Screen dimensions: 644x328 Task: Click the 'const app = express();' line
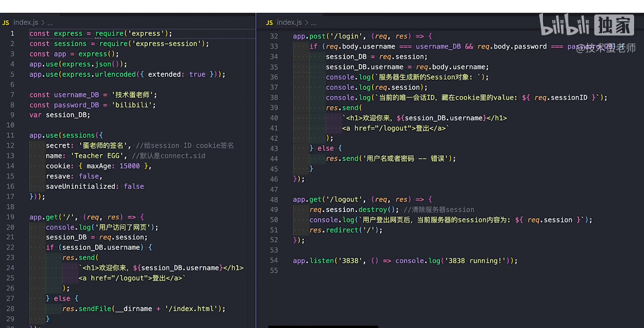pyautogui.click(x=74, y=54)
